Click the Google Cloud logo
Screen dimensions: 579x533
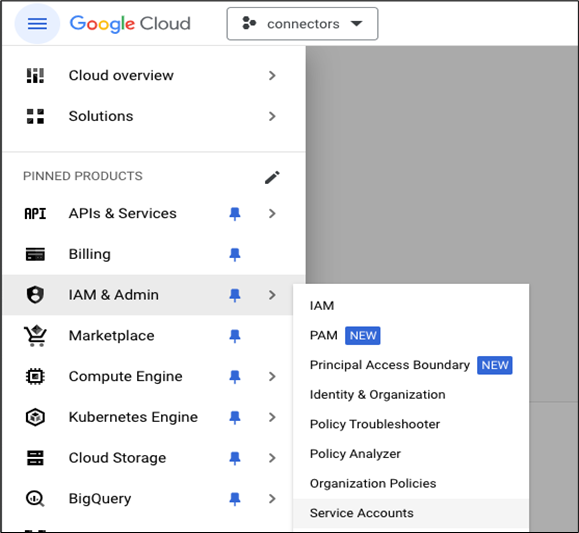click(130, 24)
